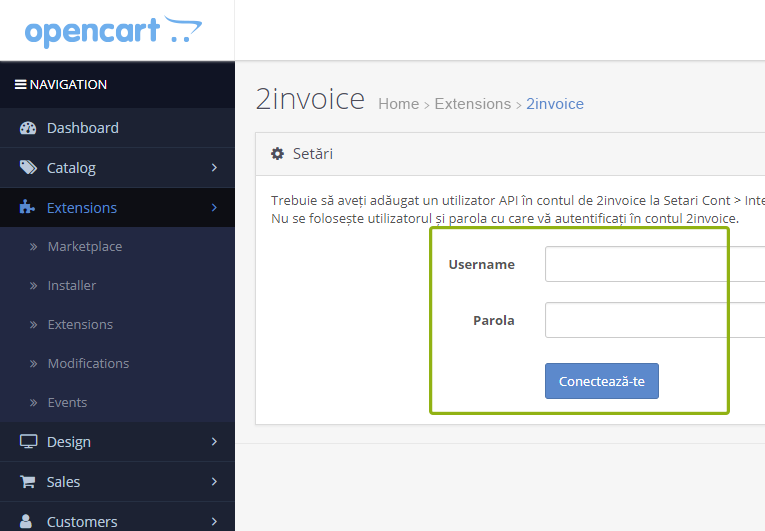Click the Customers user icon
This screenshot has height=531, width=765.
tap(26, 521)
